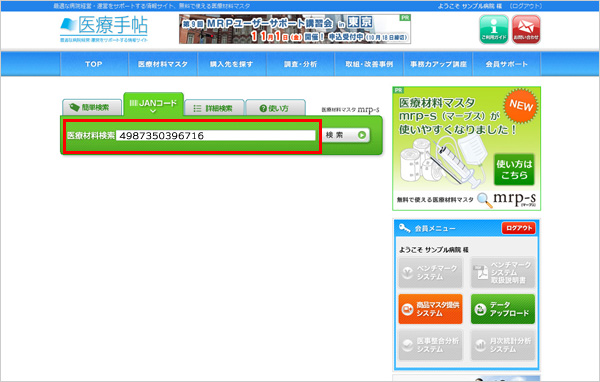Click 医療材料マスタ mrp-s label above search

(351, 110)
